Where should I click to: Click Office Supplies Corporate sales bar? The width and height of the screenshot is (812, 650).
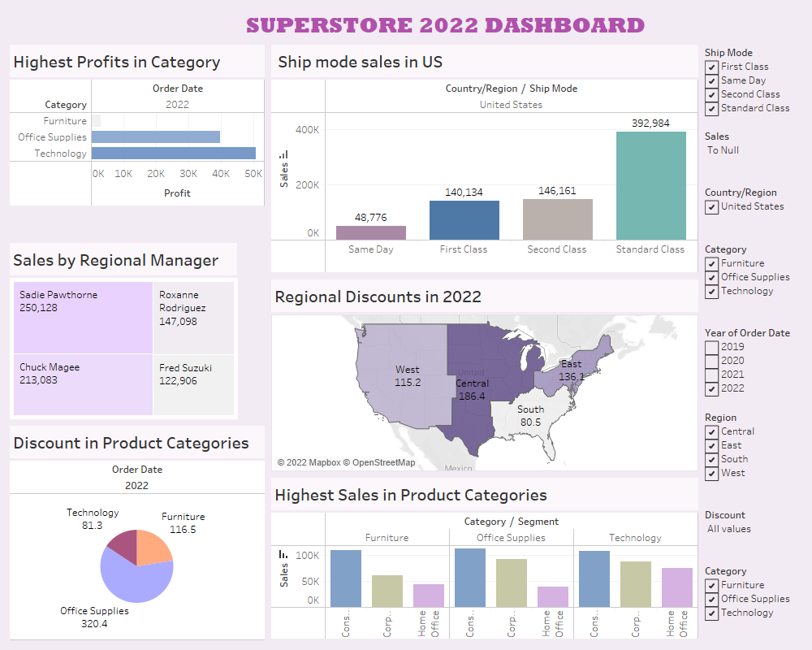pyautogui.click(x=511, y=583)
